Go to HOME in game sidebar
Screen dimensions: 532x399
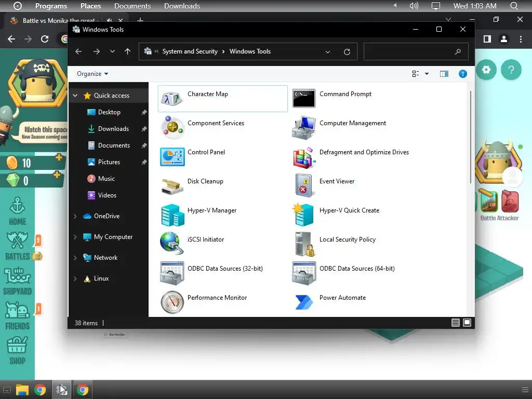pyautogui.click(x=17, y=212)
